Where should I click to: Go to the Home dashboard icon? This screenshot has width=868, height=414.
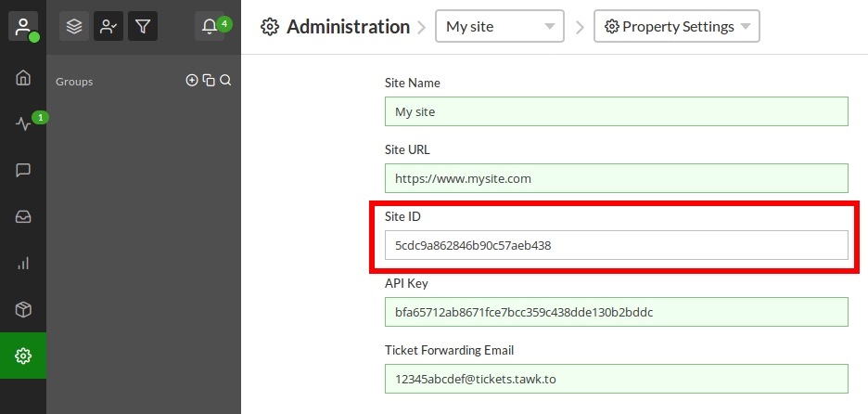click(x=23, y=78)
